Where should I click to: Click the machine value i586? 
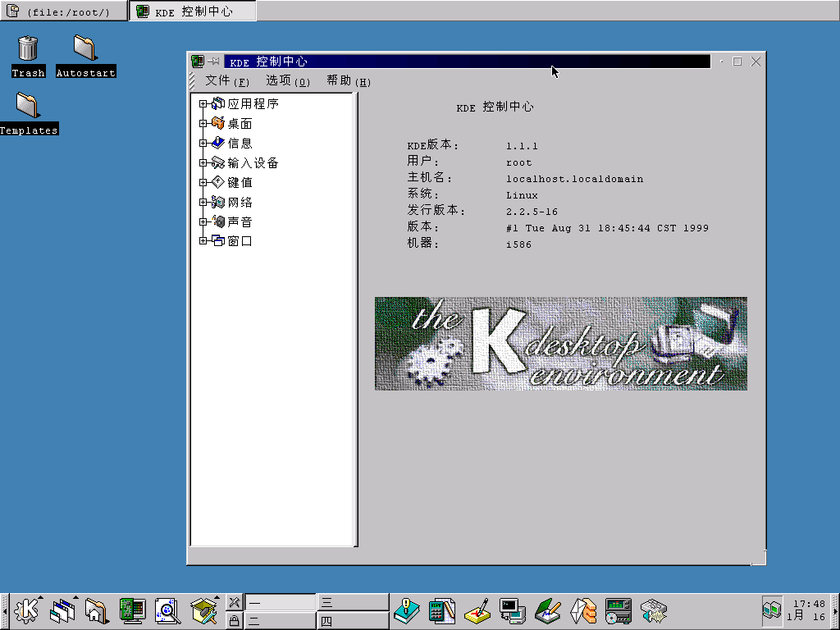518,244
